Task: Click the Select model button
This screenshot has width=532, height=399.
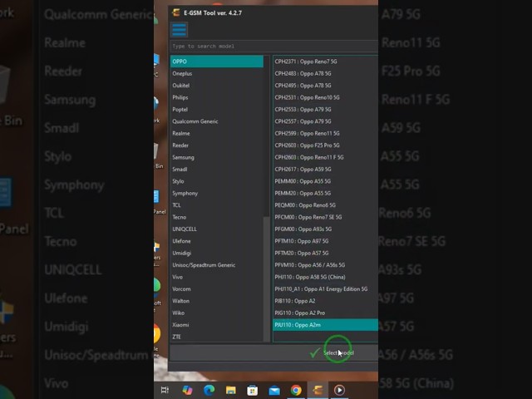Action: [x=332, y=352]
